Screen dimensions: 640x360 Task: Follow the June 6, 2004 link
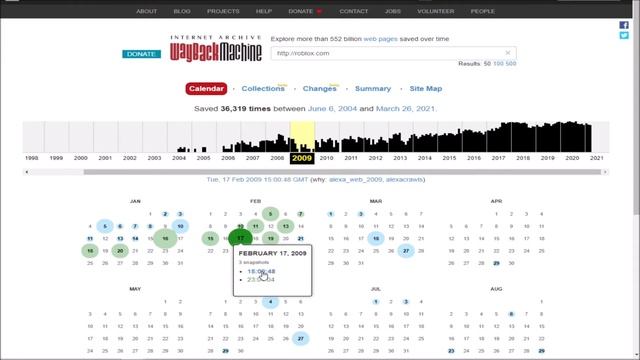332,109
